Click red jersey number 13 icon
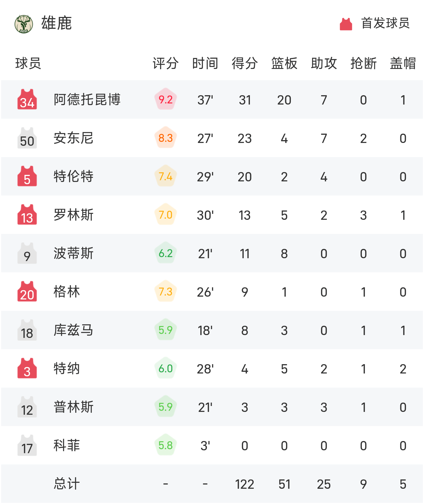Image resolution: width=424 pixels, height=504 pixels. pos(27,215)
